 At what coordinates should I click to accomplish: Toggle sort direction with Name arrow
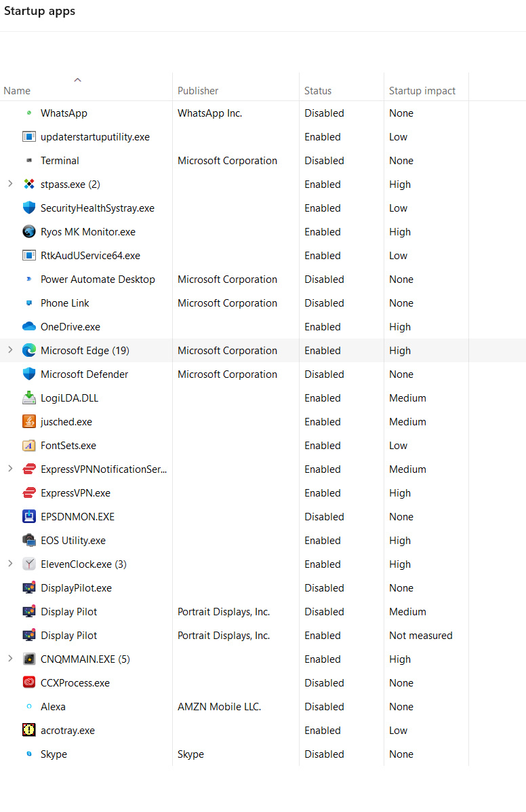[x=77, y=80]
